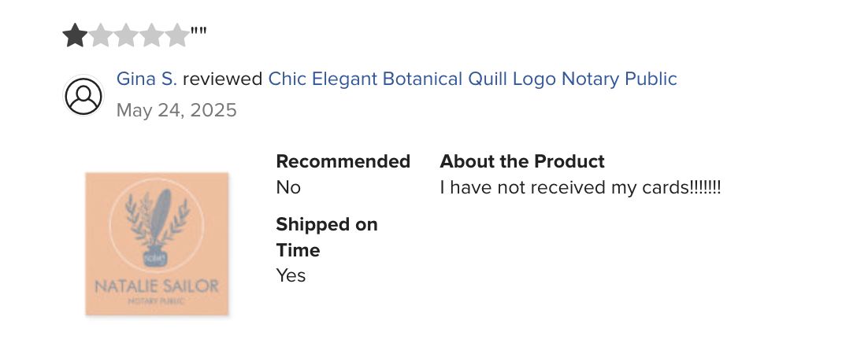Image resolution: width=868 pixels, height=354 pixels.
Task: Open Chic Elegant Botanical Quill Logo product link
Action: pos(473,79)
